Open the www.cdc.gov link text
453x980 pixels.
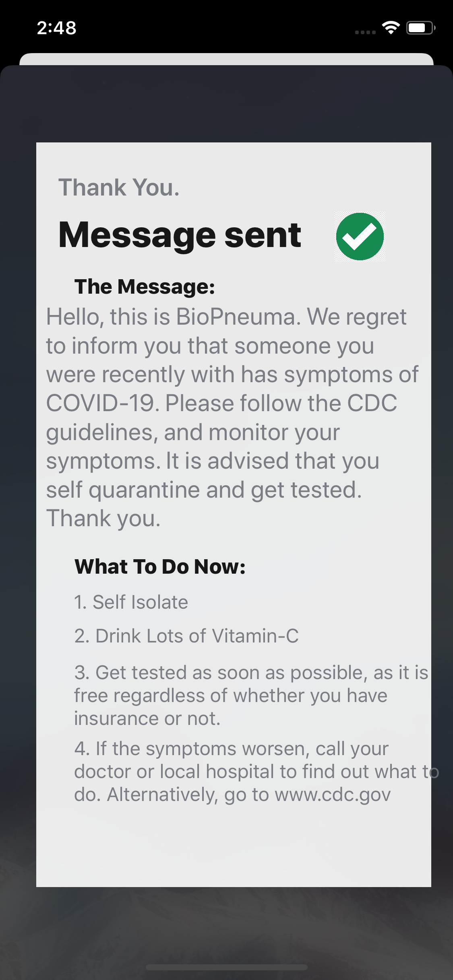tap(333, 795)
